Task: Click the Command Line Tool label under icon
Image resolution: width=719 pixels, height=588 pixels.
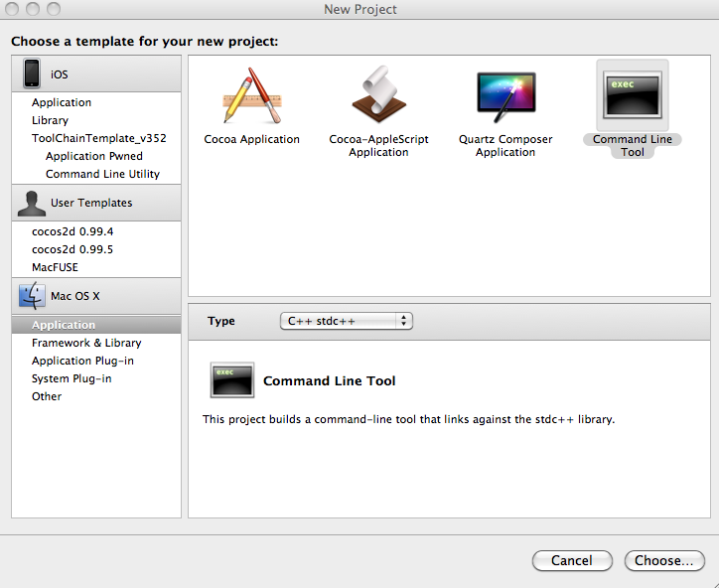Action: 633,145
